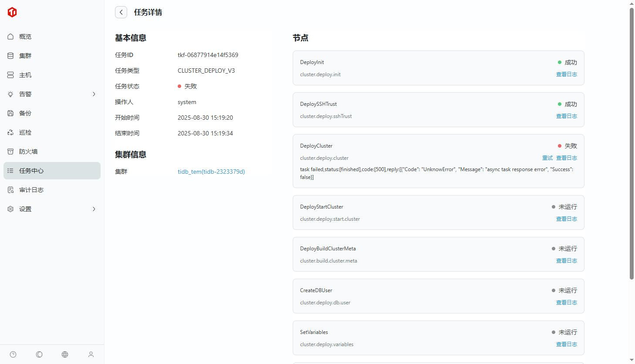
Task: Open the user profile icon
Action: (91, 354)
